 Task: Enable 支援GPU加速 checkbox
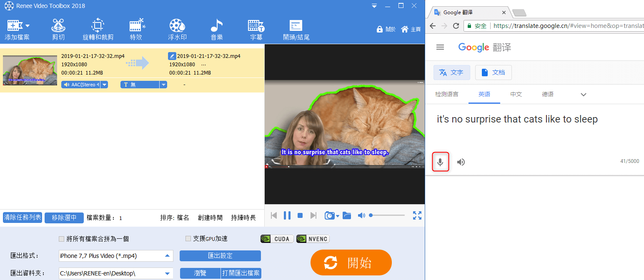pyautogui.click(x=188, y=239)
